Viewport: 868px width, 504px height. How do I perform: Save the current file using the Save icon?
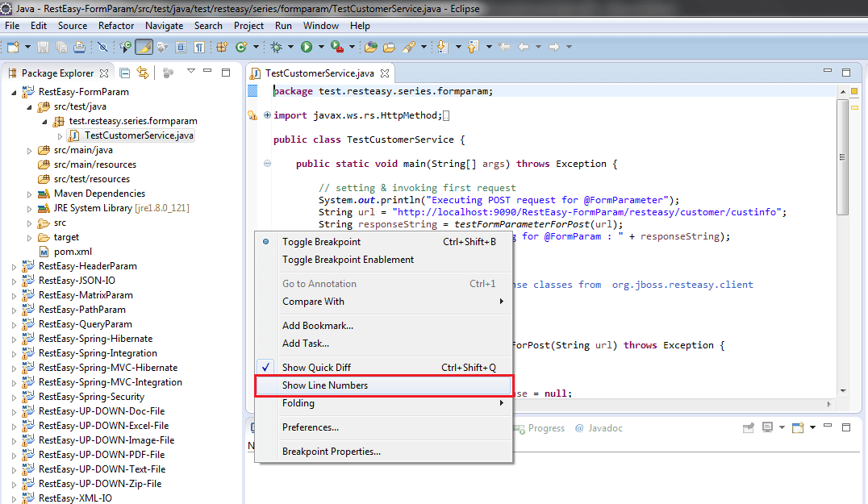click(x=42, y=46)
